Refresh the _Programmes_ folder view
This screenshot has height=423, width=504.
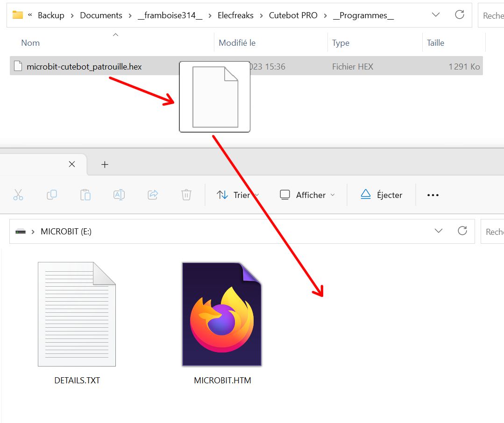point(460,15)
